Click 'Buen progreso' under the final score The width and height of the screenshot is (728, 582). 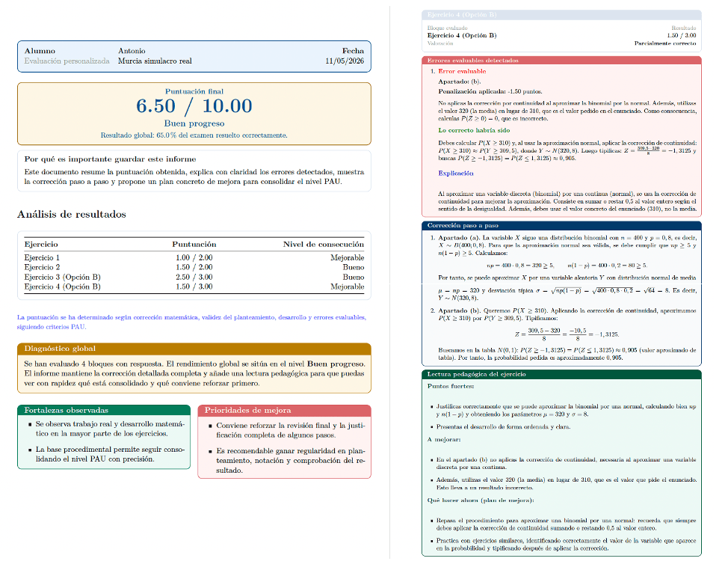[194, 123]
